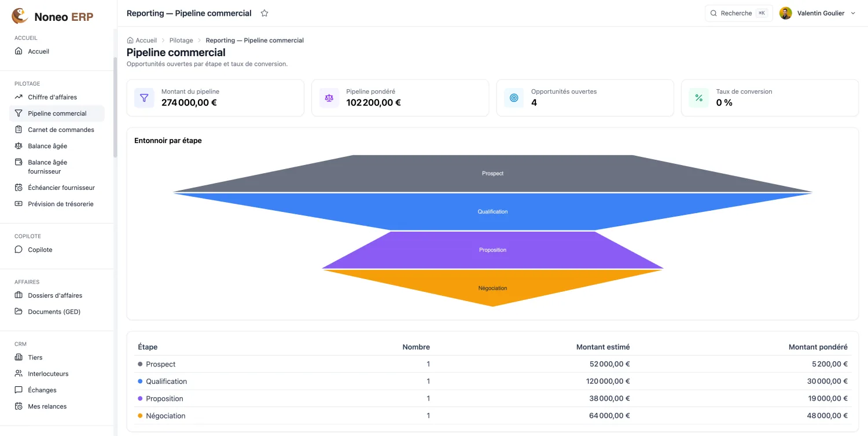Click the 0 % conversion rate value
Image resolution: width=868 pixels, height=436 pixels.
point(724,102)
